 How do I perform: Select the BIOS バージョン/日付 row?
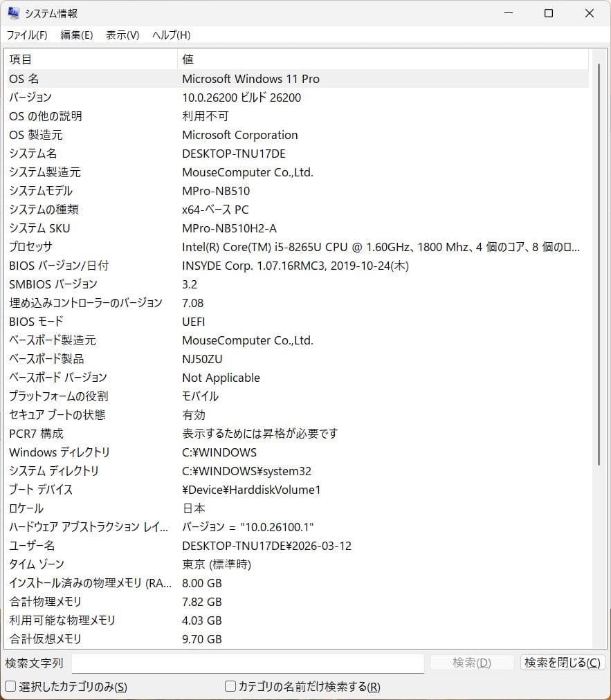[x=298, y=266]
